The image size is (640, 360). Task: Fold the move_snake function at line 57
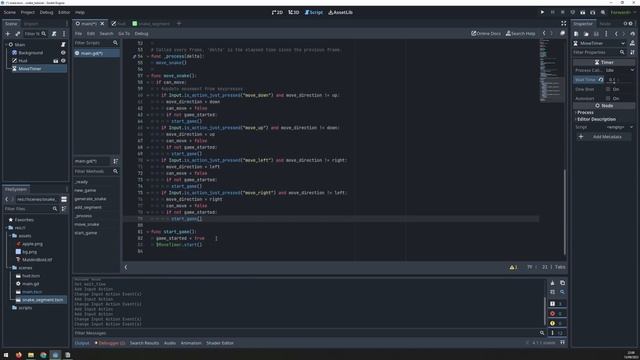click(x=148, y=76)
